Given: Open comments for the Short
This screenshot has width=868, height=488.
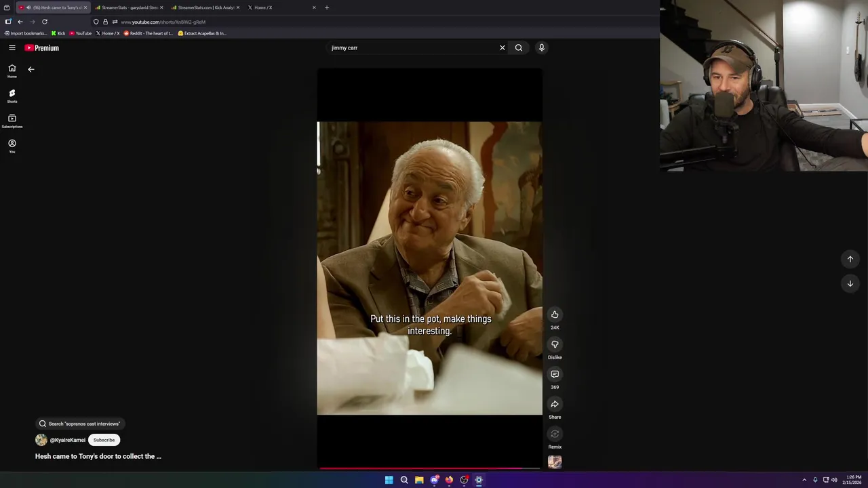Looking at the screenshot, I should [555, 374].
